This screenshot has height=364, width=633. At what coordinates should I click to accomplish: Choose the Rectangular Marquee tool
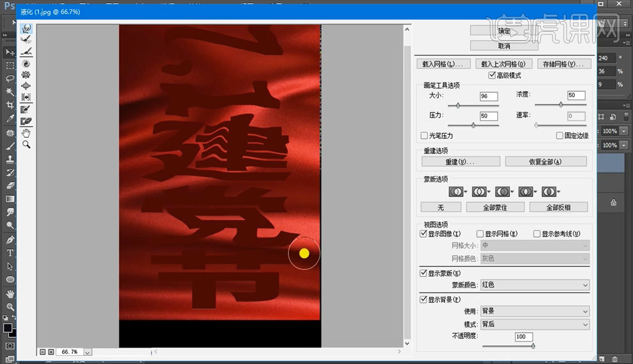(10, 65)
